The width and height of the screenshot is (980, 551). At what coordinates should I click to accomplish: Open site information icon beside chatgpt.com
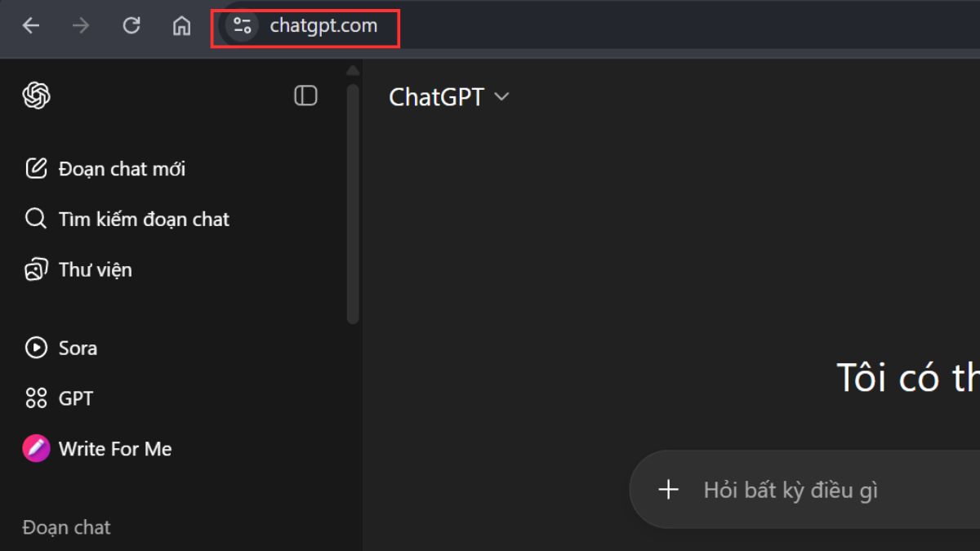[242, 25]
